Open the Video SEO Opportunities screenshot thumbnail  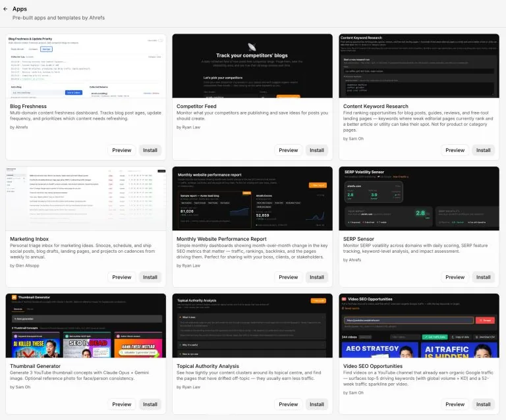pos(419,326)
